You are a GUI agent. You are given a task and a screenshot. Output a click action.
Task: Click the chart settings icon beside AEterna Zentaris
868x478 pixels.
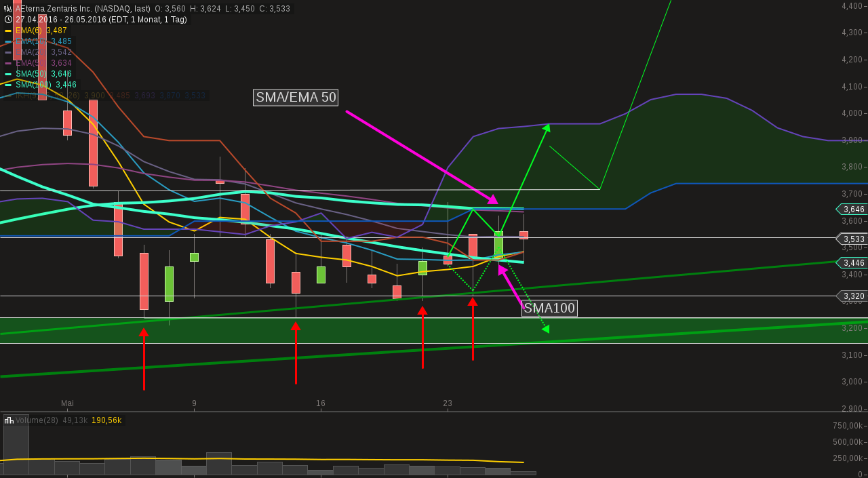point(8,9)
